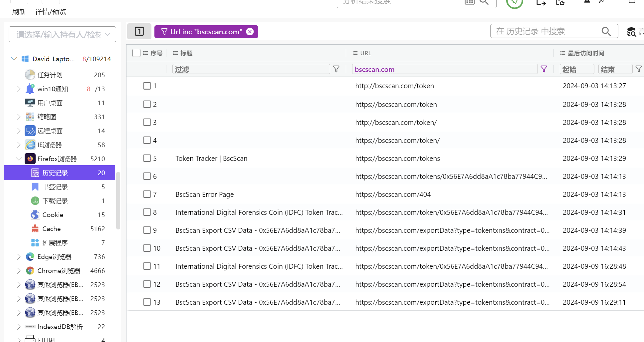This screenshot has height=342, width=644.
Task: Click the Refresh menu item
Action: point(19,12)
